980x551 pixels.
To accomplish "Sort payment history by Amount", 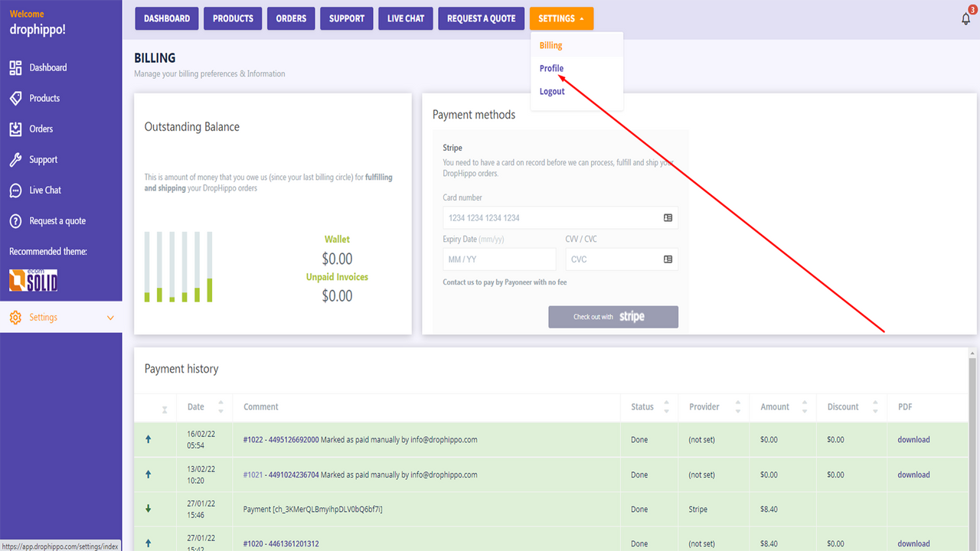I will [x=805, y=406].
